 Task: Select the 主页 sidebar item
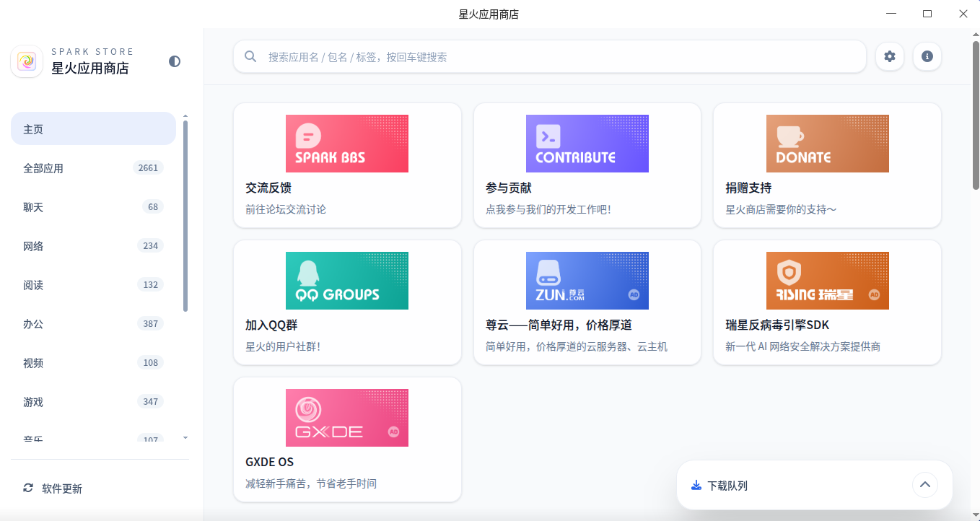[x=93, y=129]
